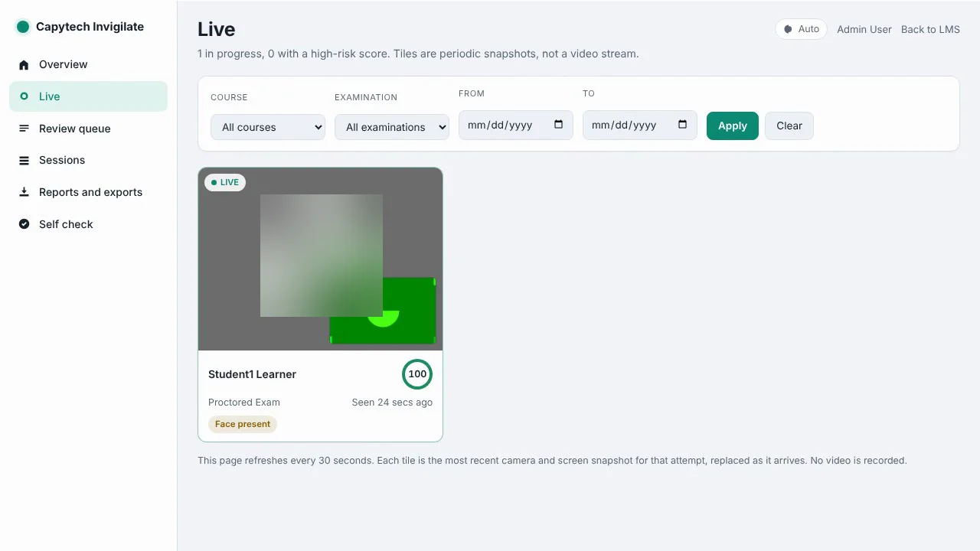Image resolution: width=980 pixels, height=551 pixels.
Task: Open Reports and exports
Action: [88, 192]
